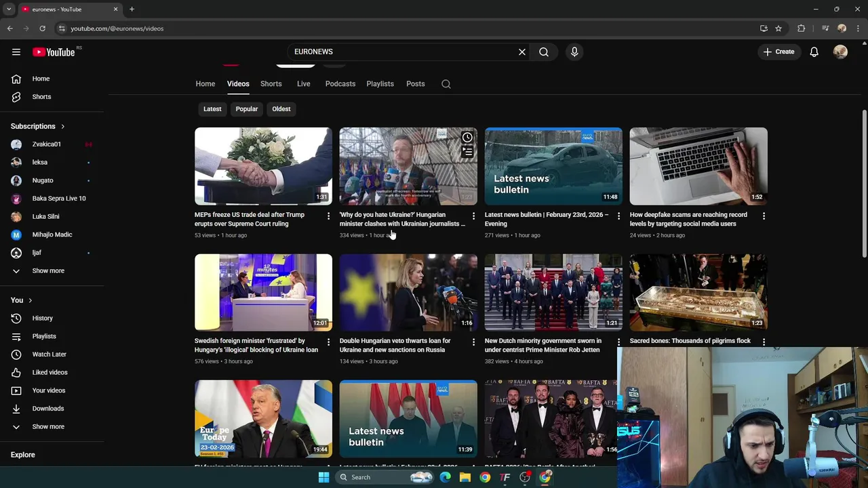This screenshot has width=868, height=488.
Task: Open options for MEPs freeze video
Action: click(328, 216)
